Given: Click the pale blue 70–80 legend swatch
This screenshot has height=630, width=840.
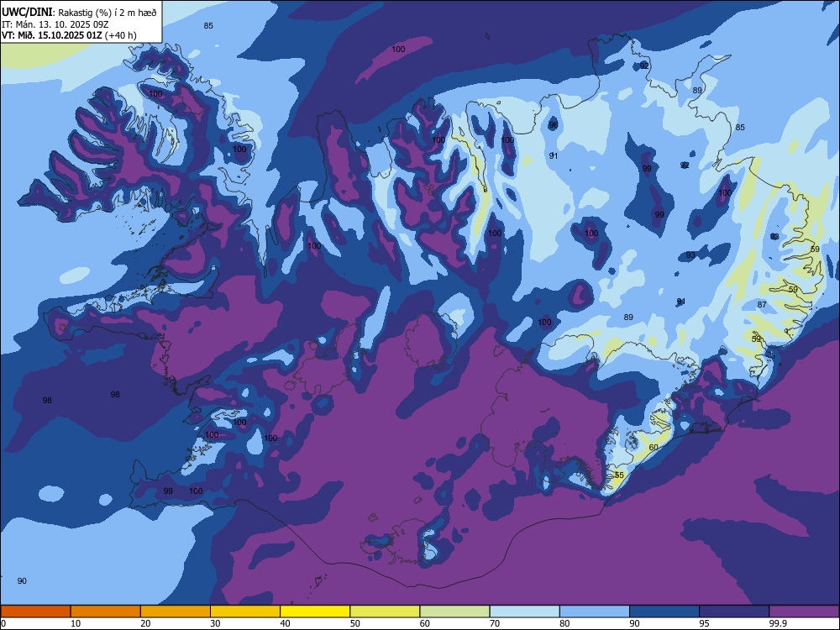Looking at the screenshot, I should pos(525,612).
